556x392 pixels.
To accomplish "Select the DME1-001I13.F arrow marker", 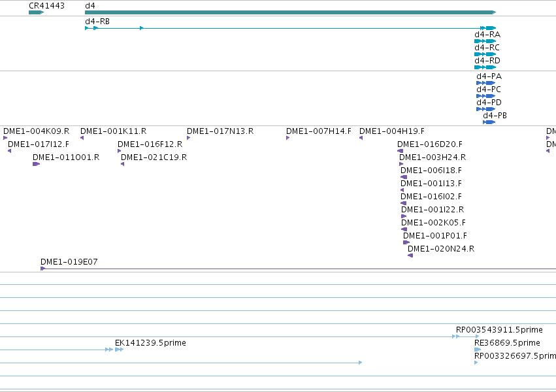I will (402, 190).
